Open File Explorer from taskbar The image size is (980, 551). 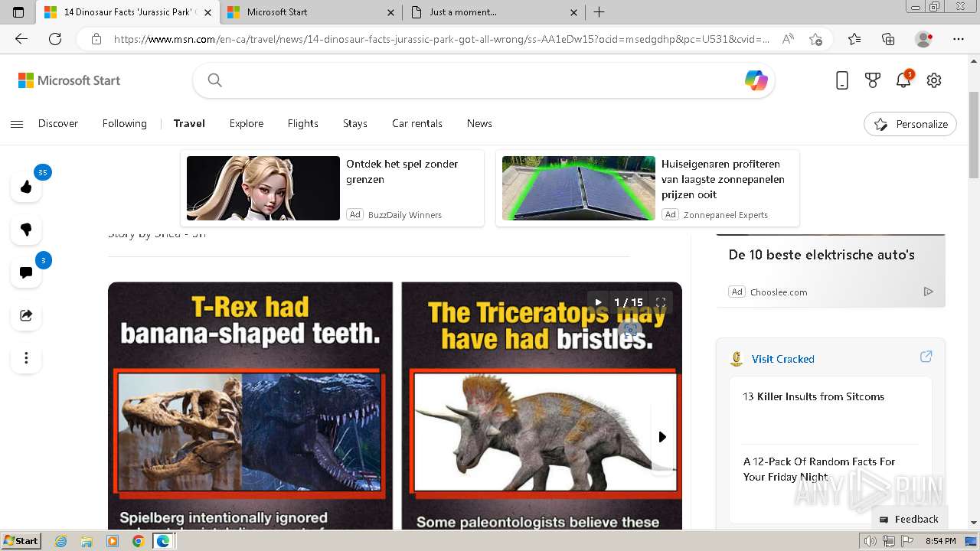87,541
